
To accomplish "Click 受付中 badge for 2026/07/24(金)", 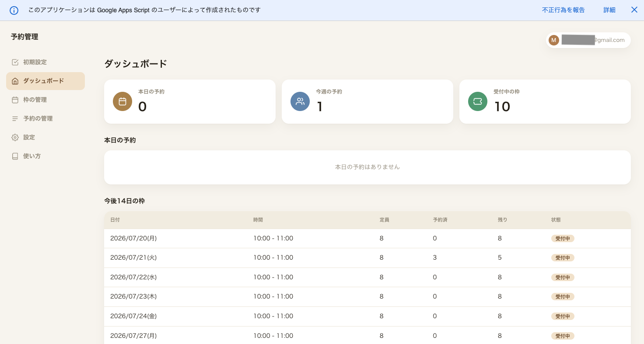I will 563,316.
